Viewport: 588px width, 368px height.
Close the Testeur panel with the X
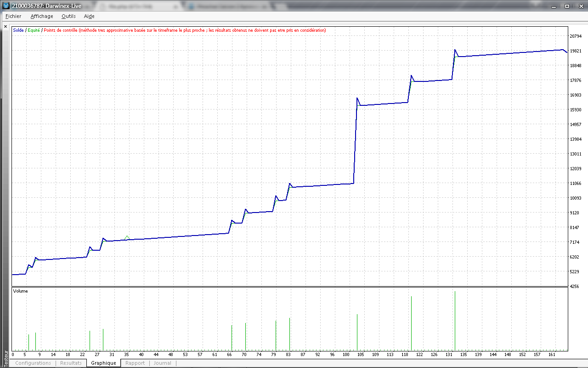[x=6, y=27]
